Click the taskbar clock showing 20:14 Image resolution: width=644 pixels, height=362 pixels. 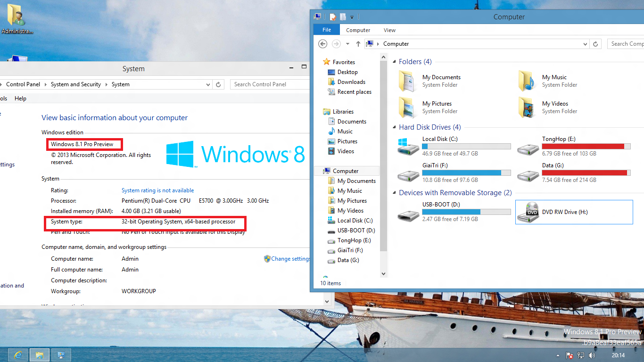618,355
